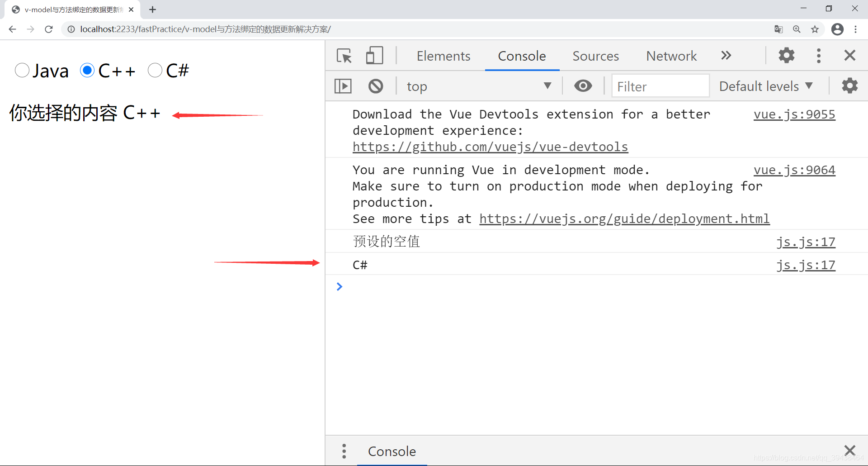Toggle the live expression eye icon
The image size is (868, 466).
pyautogui.click(x=583, y=86)
